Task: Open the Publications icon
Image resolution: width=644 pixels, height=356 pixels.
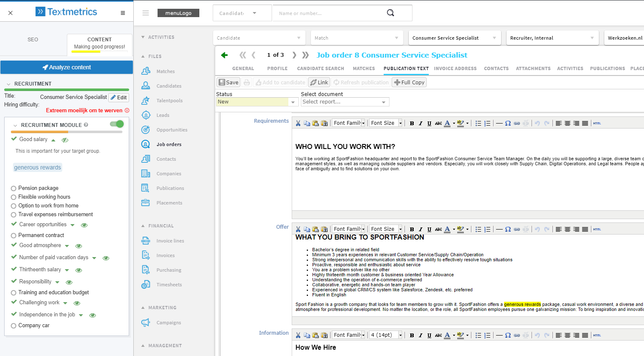Action: point(145,188)
